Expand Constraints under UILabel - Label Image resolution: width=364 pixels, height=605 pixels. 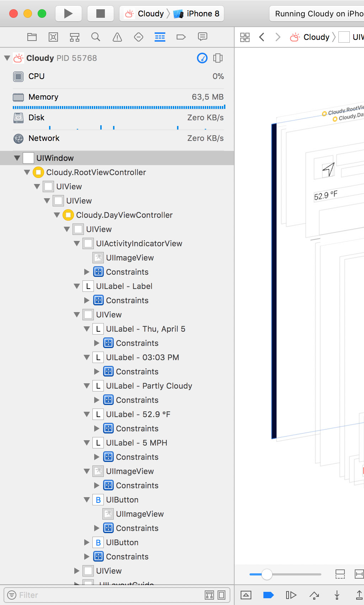click(86, 300)
